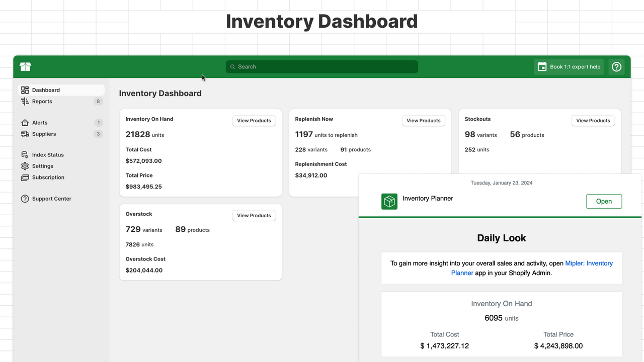Click the Inventory Planner green box icon
Image resolution: width=644 pixels, height=362 pixels.
click(389, 202)
